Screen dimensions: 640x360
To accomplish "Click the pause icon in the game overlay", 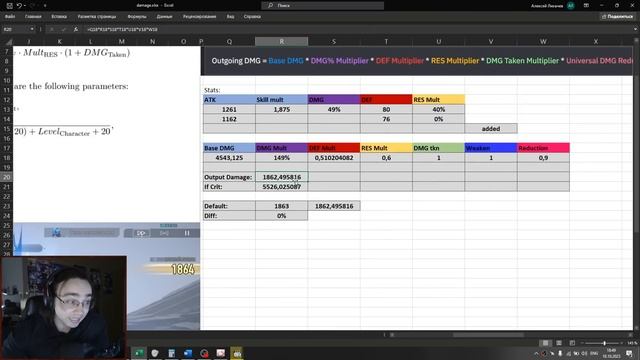I will pos(187,233).
